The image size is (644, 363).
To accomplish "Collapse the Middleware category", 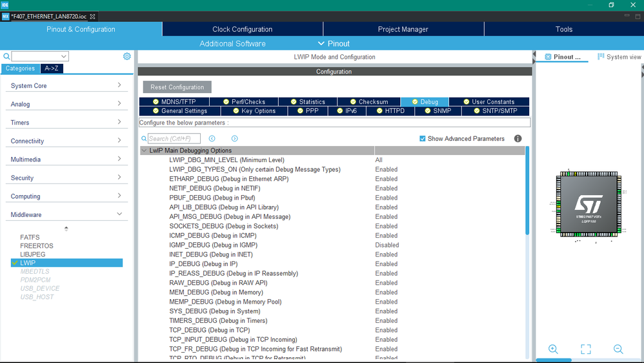I will pyautogui.click(x=66, y=214).
